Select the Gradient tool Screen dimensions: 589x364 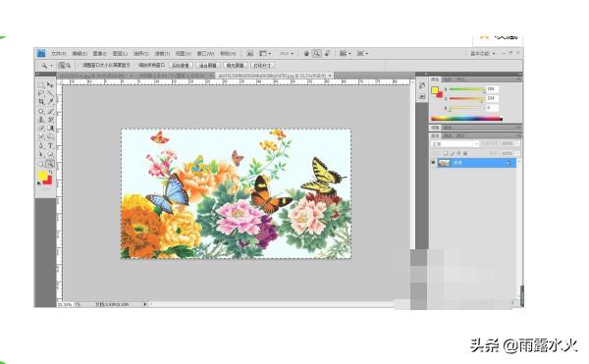coord(50,129)
